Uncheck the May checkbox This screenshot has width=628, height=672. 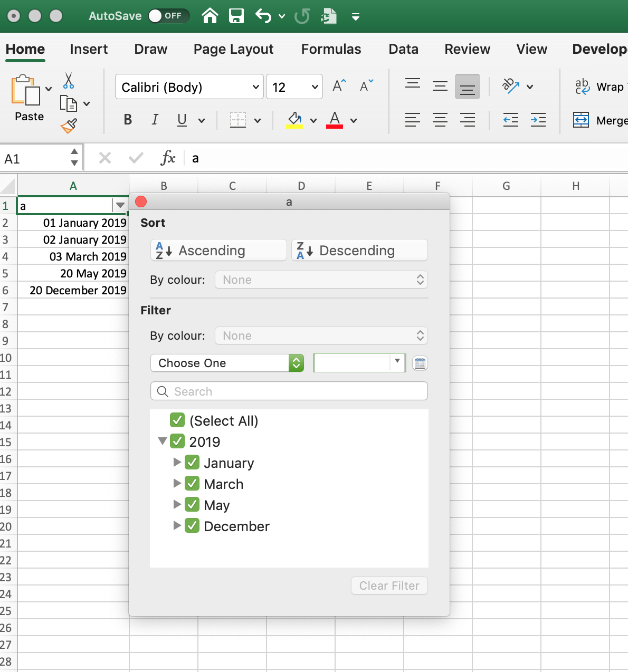coord(192,505)
